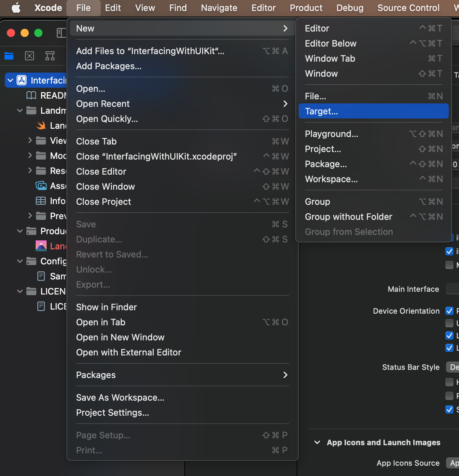The image size is (459, 476).
Task: Click the Main Interface input field
Action: coord(452,289)
